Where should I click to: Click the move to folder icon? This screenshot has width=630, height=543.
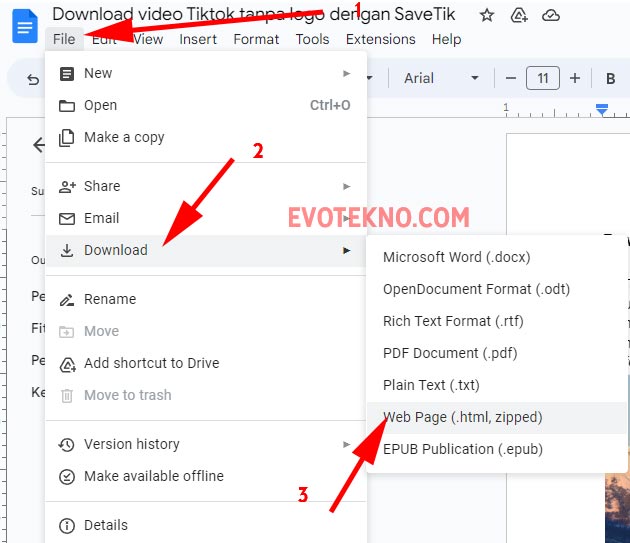[518, 15]
